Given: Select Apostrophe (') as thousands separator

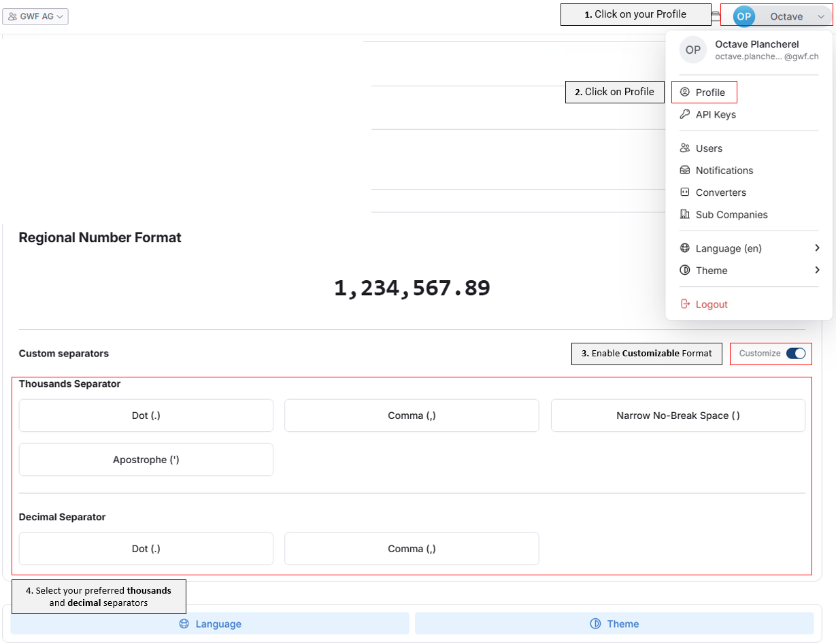Looking at the screenshot, I should click(146, 460).
